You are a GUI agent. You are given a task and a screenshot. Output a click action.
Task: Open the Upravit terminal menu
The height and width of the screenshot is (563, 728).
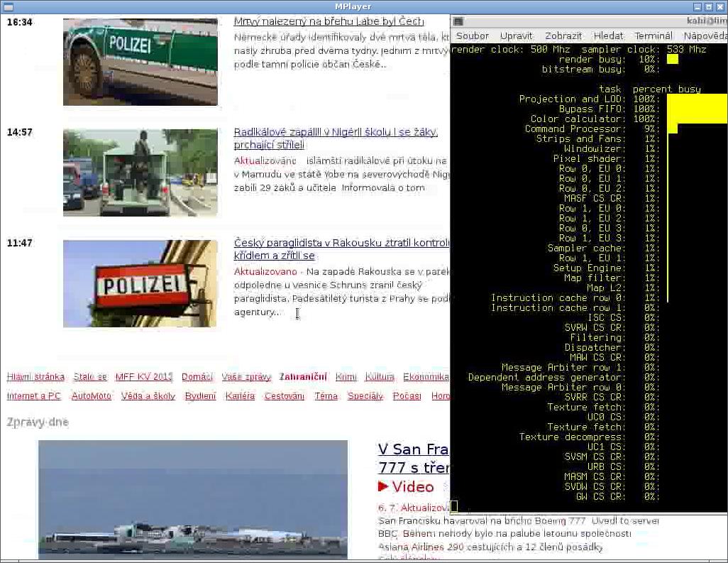coord(516,35)
